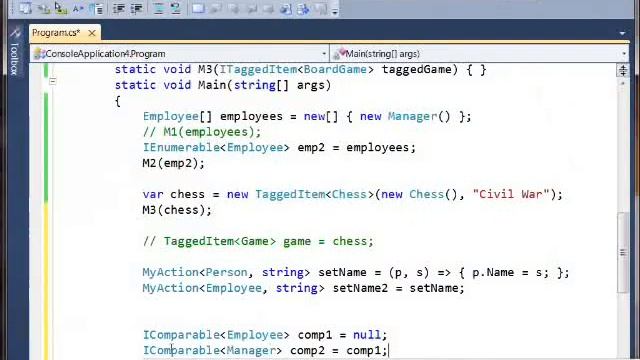Click the Display Parameter Info toolbar icon

point(44,8)
